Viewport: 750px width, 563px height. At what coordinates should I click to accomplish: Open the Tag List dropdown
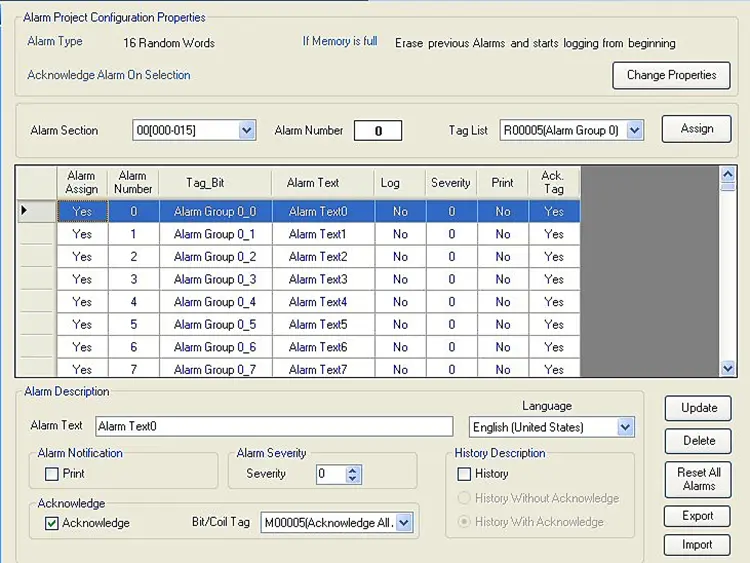pos(635,130)
